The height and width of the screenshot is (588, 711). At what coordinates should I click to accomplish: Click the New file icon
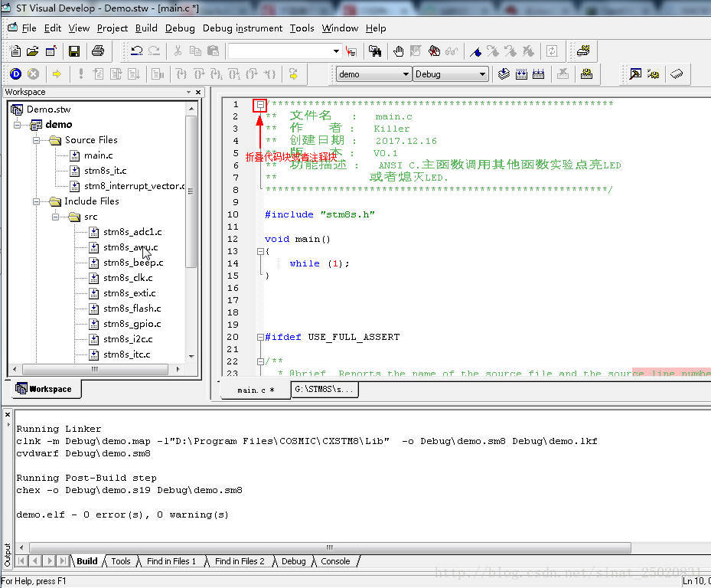tap(15, 51)
